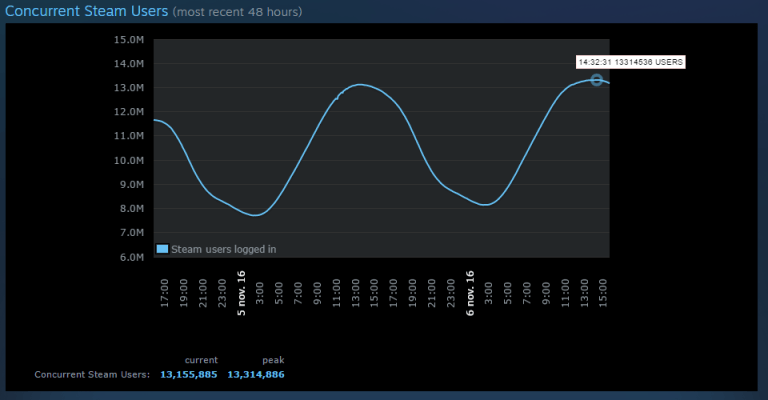Click the 'current' column header

(201, 360)
